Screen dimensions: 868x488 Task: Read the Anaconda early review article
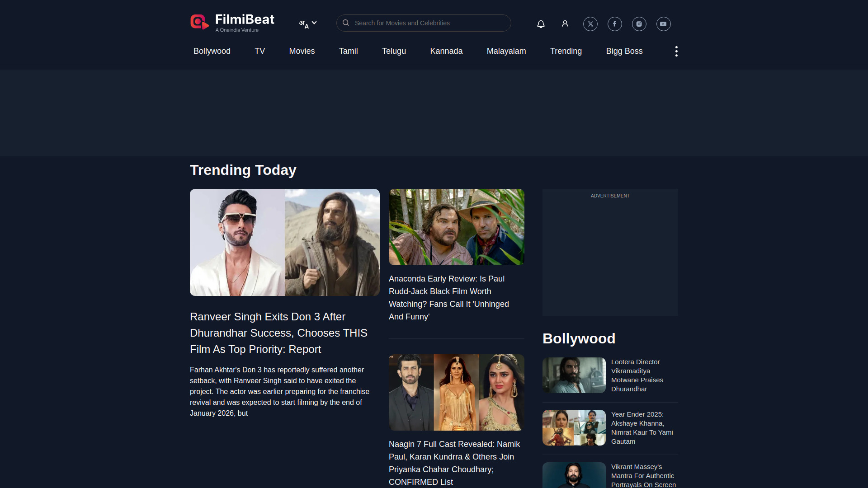449,297
